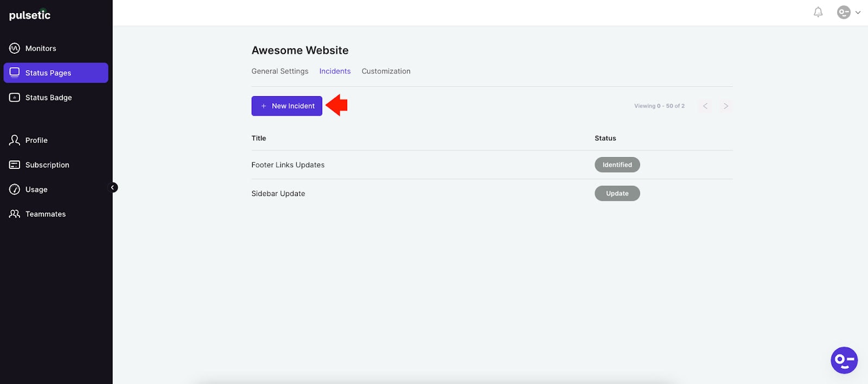Click the Title column header
868x384 pixels.
tap(259, 138)
